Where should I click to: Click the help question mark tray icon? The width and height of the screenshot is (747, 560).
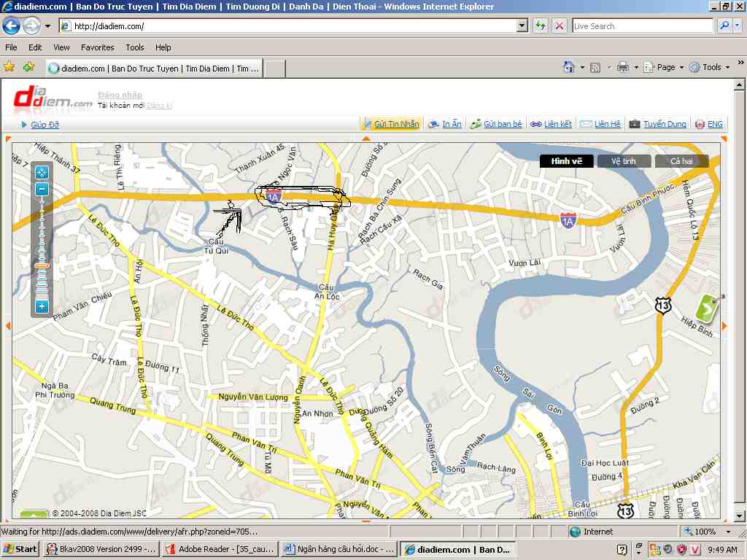click(622, 550)
